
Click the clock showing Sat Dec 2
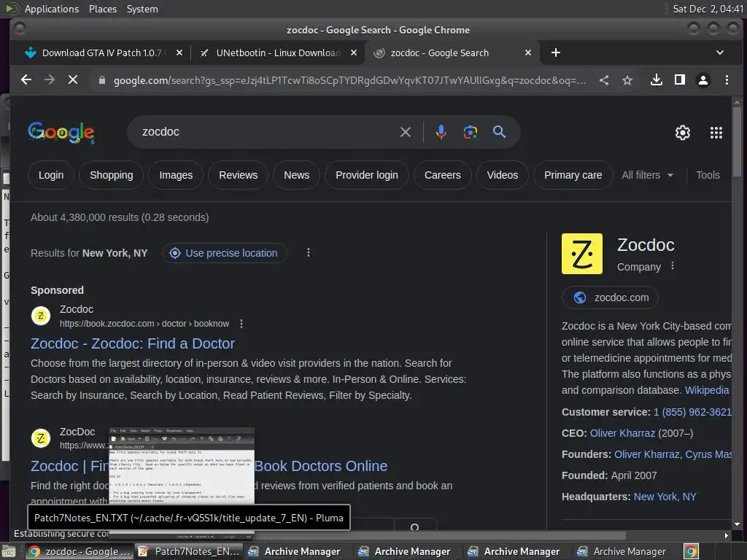pos(708,9)
